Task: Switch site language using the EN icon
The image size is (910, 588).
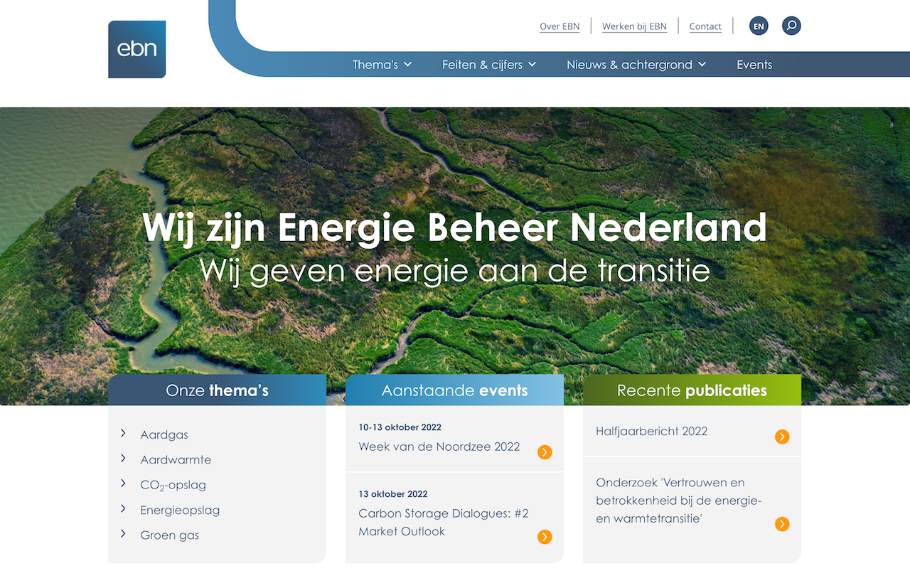Action: (x=759, y=26)
